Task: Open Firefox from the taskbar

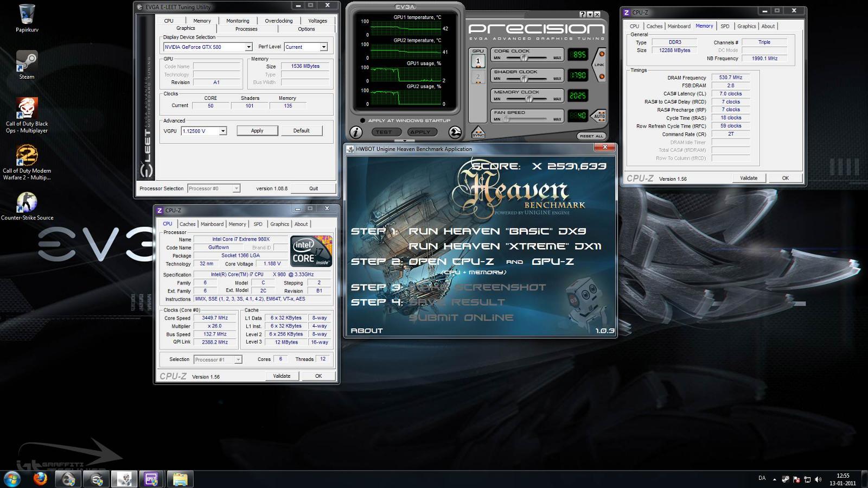Action: [40, 479]
